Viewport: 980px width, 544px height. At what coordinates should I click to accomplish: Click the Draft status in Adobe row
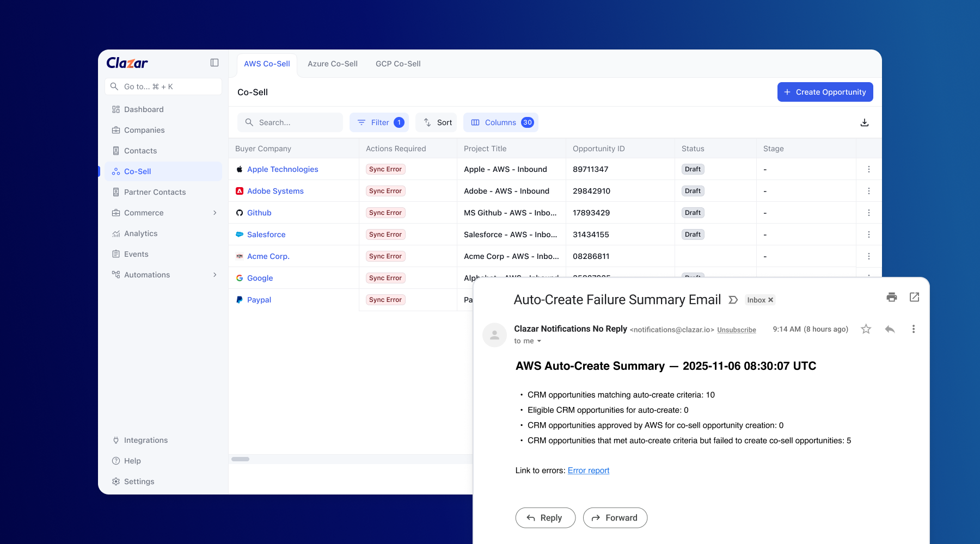pos(693,191)
